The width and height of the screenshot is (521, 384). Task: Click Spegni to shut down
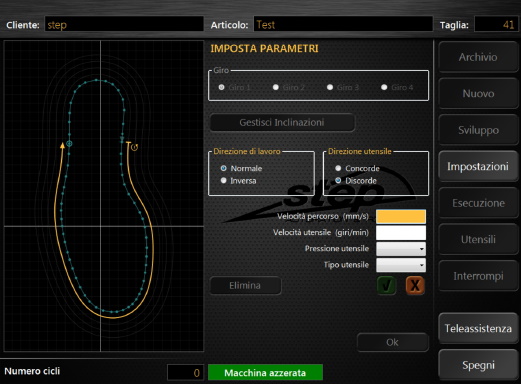pos(478,365)
